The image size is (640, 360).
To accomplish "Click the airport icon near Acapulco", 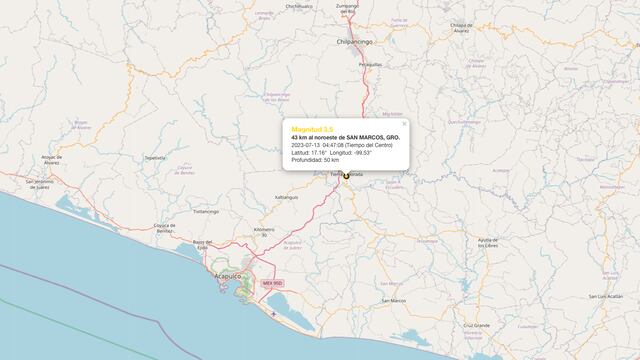I will pos(273,314).
